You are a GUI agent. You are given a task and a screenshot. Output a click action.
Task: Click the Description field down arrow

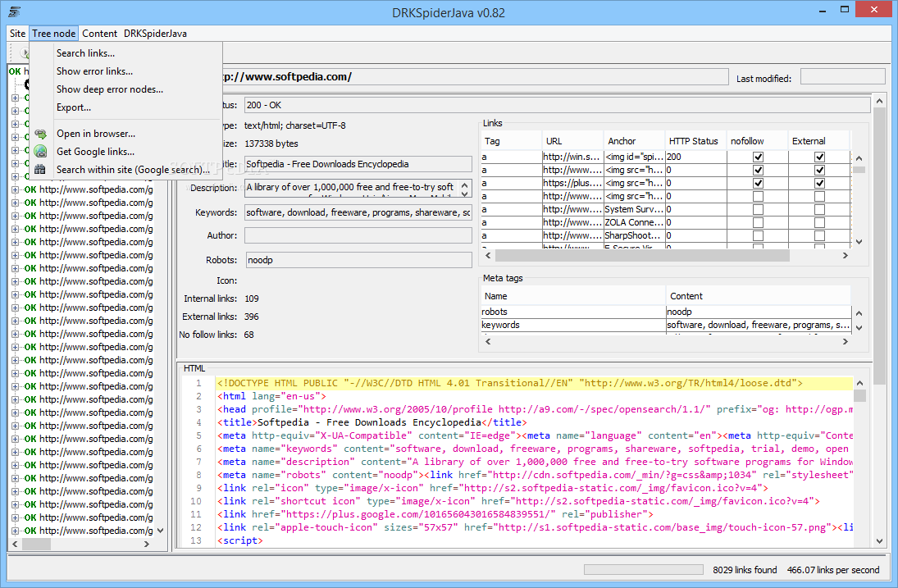click(465, 194)
